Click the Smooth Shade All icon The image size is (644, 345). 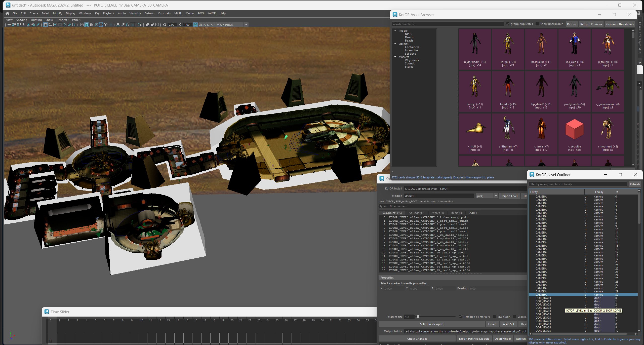pyautogui.click(x=87, y=25)
